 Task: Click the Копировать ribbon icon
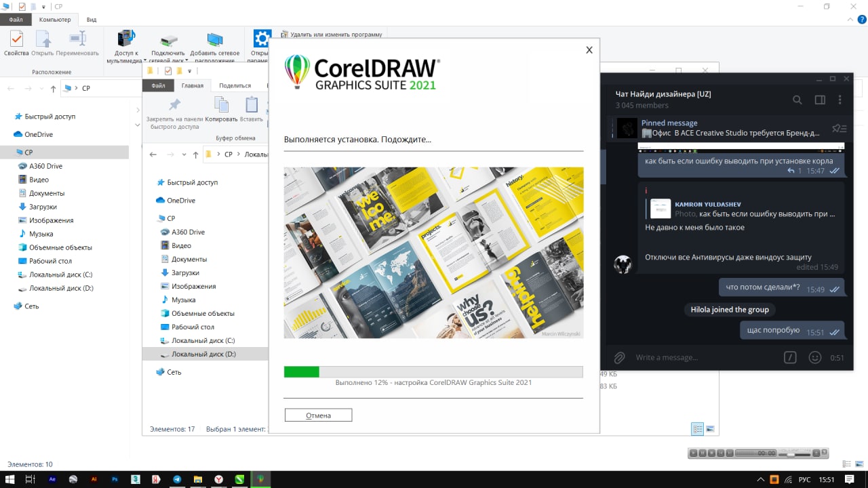[221, 110]
